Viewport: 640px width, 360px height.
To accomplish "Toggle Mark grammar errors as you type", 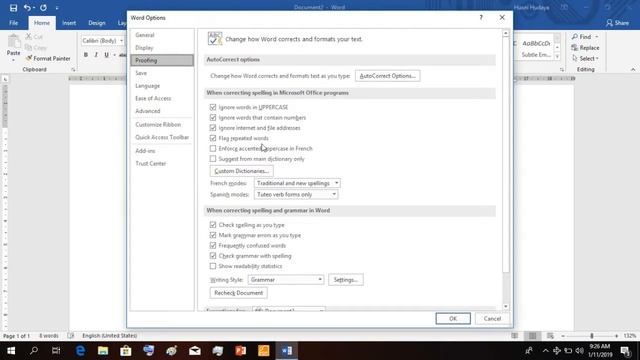I will (x=213, y=235).
